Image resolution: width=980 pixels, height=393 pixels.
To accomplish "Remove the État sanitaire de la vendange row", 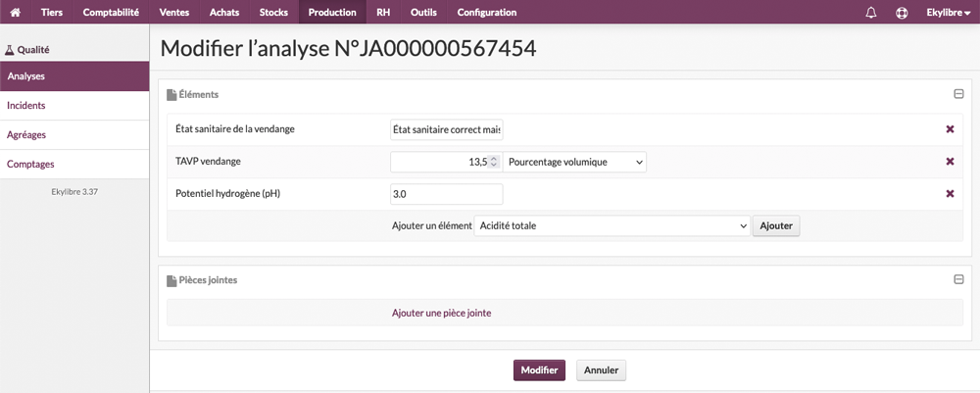I will [950, 129].
